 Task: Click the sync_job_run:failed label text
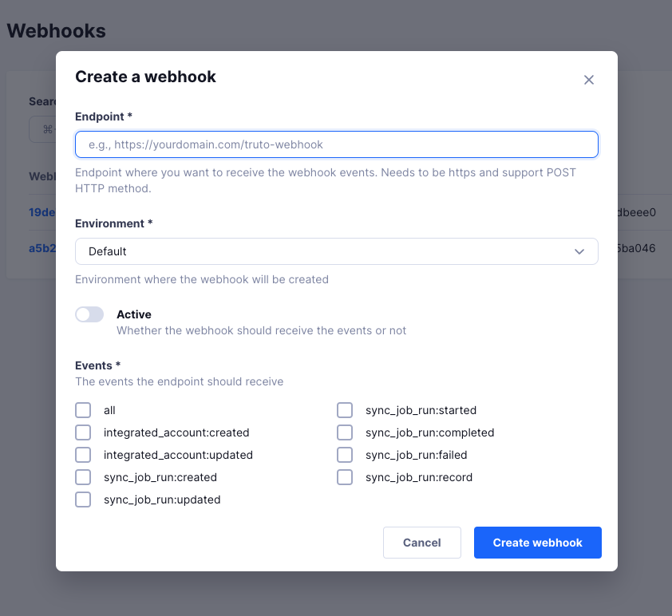(416, 455)
